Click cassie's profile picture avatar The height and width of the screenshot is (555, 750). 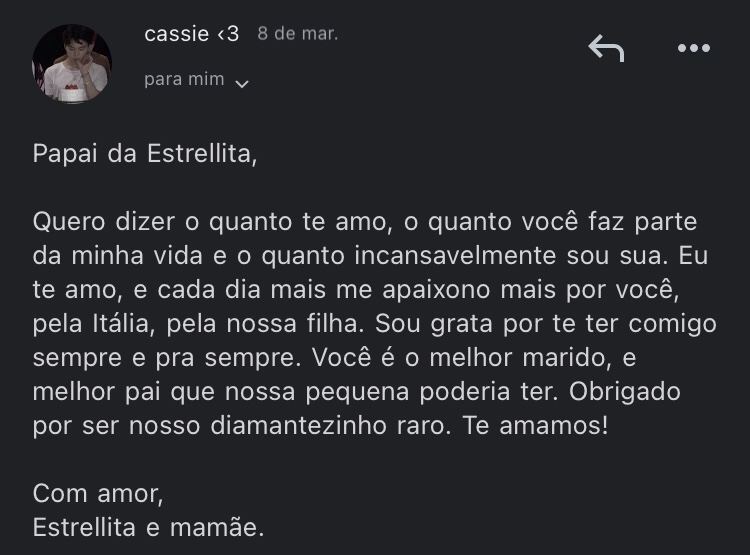tap(71, 62)
